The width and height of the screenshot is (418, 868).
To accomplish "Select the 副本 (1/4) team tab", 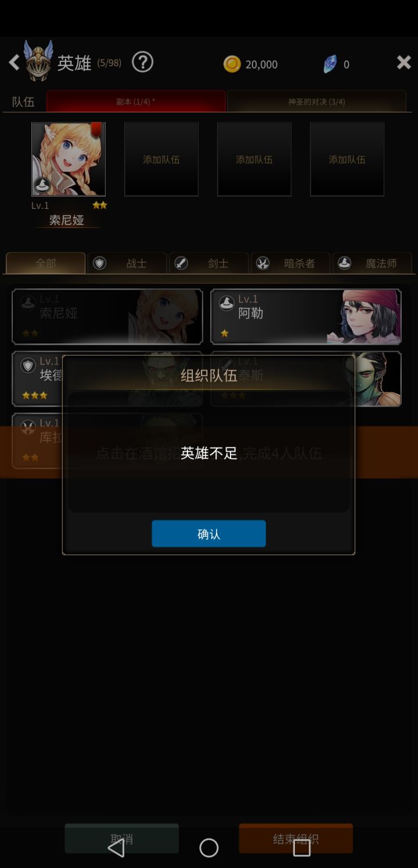I will point(136,102).
